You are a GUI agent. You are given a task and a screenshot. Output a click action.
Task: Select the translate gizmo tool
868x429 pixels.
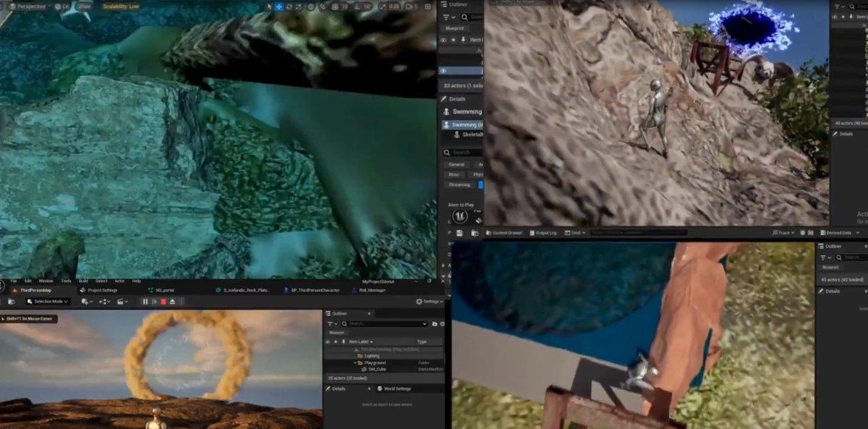(279, 7)
